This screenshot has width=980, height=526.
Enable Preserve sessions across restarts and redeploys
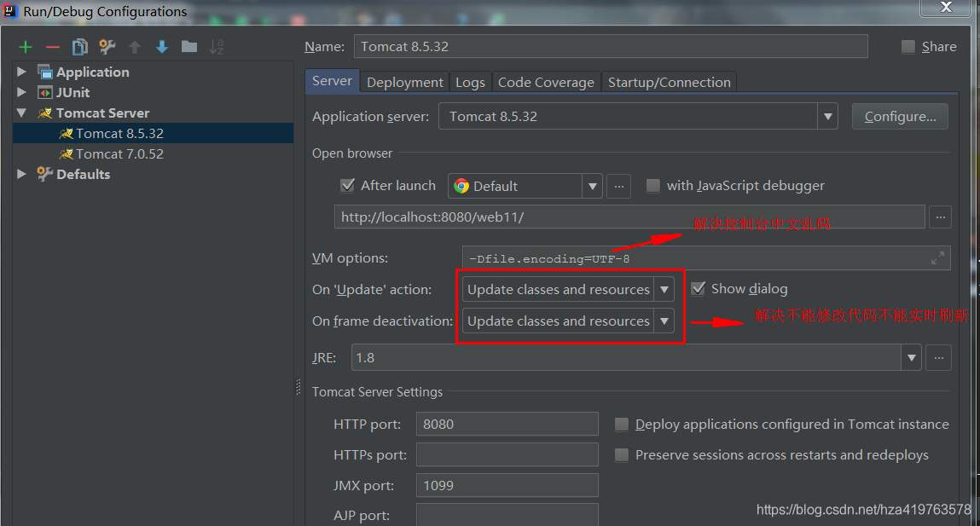[621, 455]
